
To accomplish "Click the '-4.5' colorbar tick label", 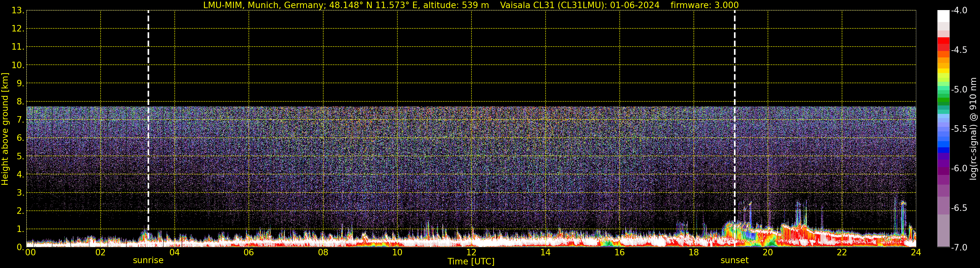I will pos(959,50).
